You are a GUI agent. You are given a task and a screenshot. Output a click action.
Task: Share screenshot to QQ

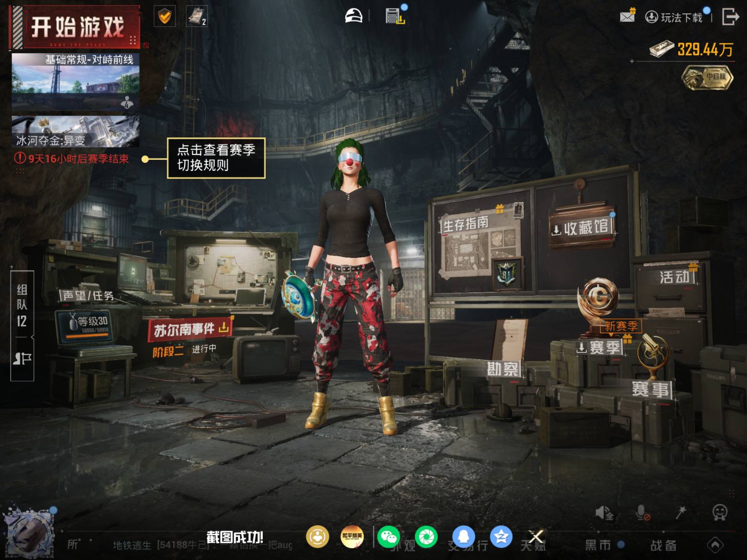463,537
